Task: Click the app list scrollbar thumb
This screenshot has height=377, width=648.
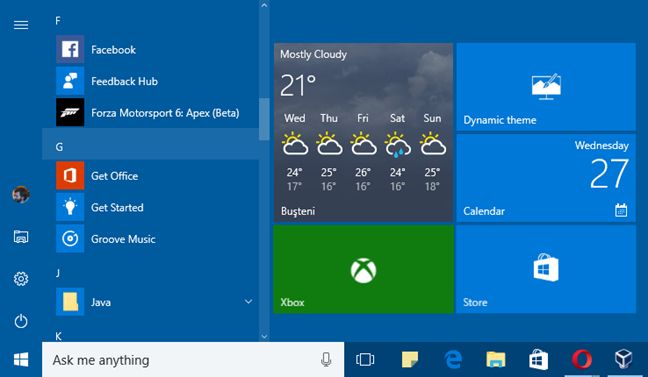Action: click(264, 119)
